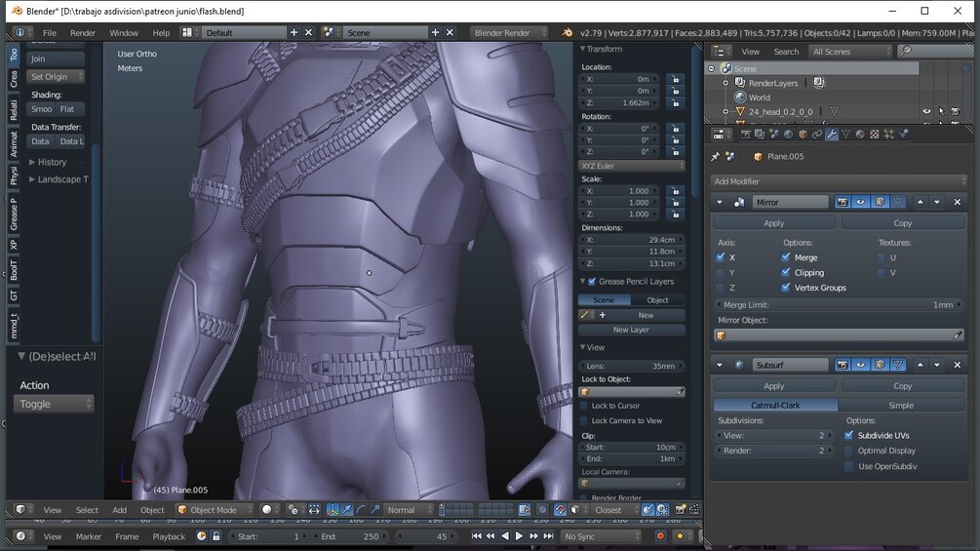Open the Object properties cube tab
The image size is (980, 551).
point(803,135)
